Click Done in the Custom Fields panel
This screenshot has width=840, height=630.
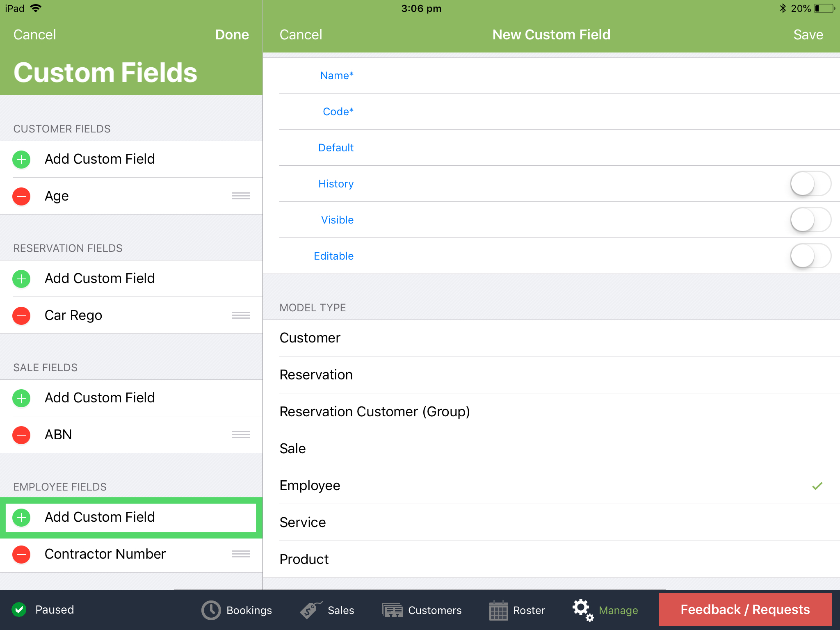[x=232, y=34]
